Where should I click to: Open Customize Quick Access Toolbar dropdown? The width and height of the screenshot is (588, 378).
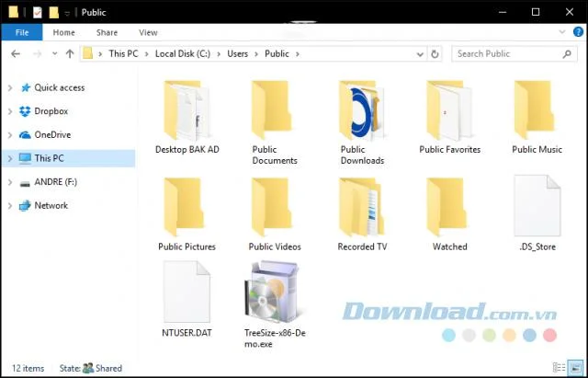[67, 14]
